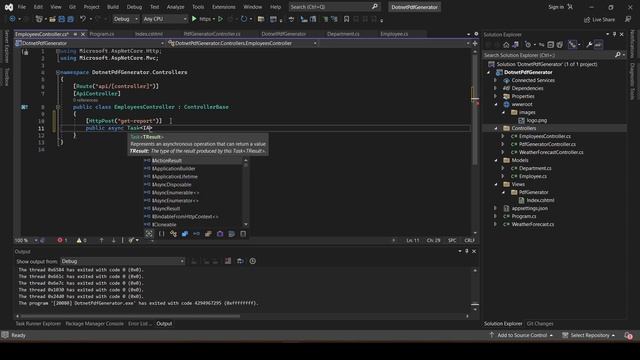The image size is (640, 360).
Task: Go to next issue down arrow
Action: pyautogui.click(x=113, y=240)
